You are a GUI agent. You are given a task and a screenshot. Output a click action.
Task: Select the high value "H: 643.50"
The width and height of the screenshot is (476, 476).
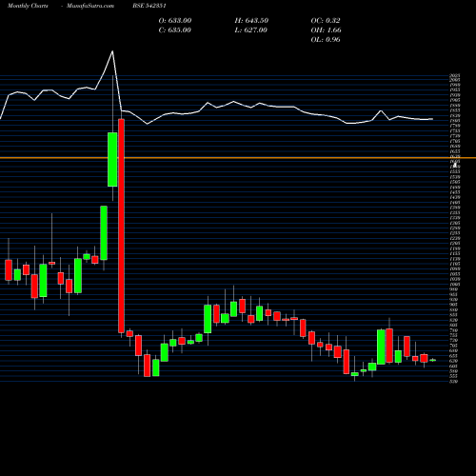click(x=251, y=20)
